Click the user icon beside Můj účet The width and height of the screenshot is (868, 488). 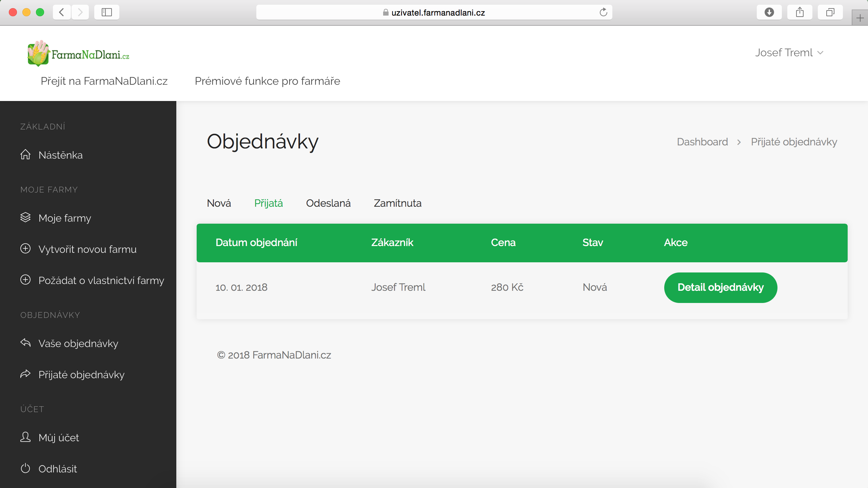(x=25, y=437)
